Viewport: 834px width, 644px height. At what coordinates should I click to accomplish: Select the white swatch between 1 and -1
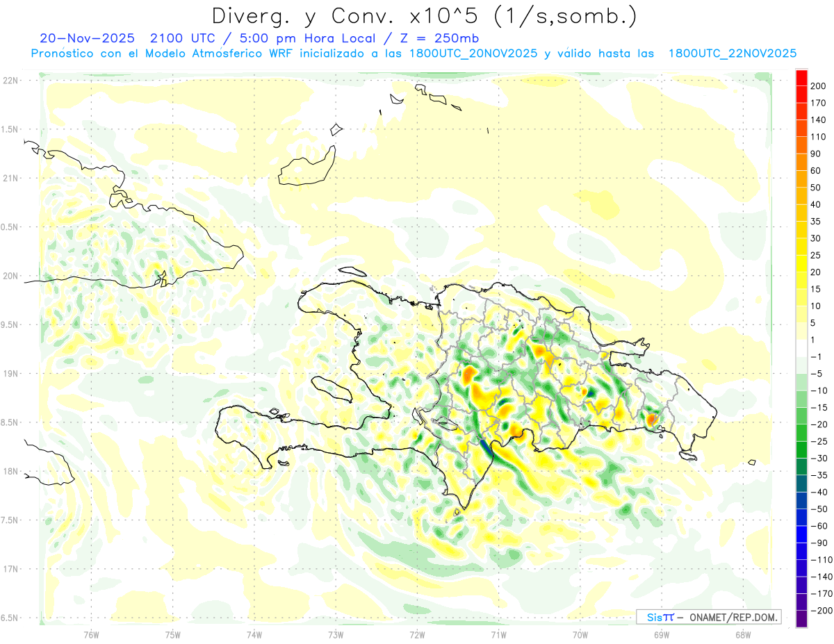801,349
